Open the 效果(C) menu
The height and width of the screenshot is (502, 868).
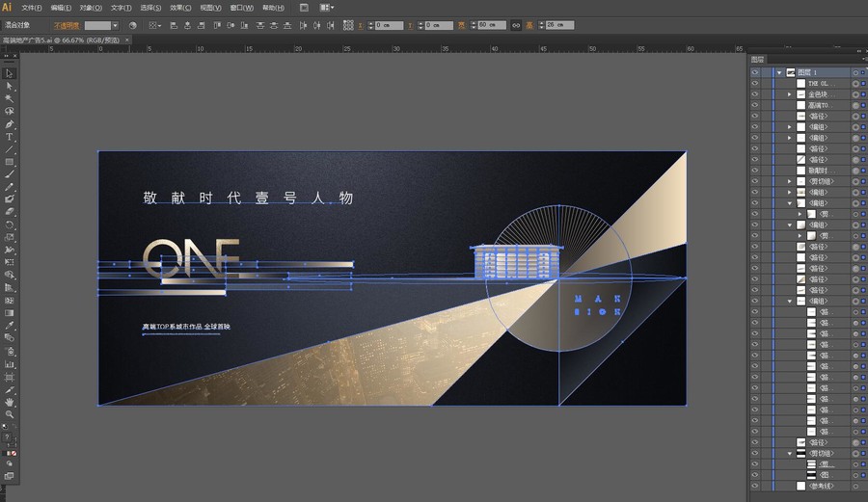(x=180, y=8)
